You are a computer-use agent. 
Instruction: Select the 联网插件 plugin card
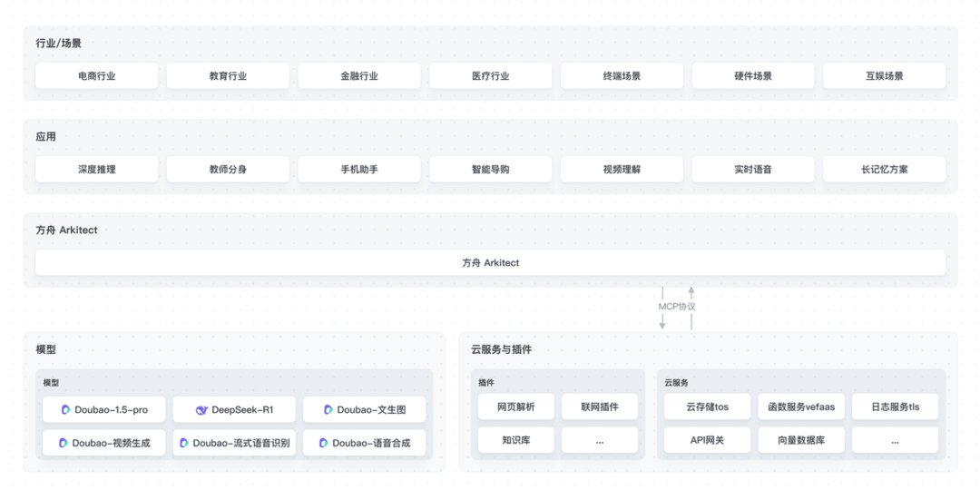pos(600,407)
